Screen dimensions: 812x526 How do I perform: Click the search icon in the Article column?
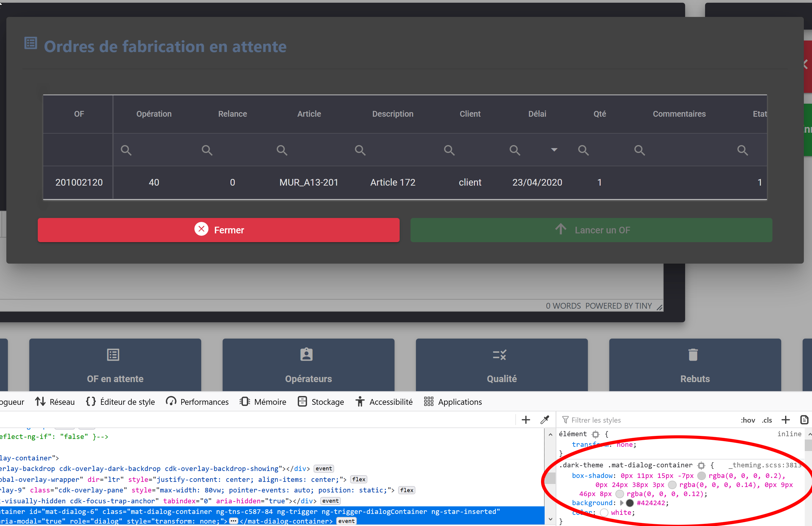[282, 150]
